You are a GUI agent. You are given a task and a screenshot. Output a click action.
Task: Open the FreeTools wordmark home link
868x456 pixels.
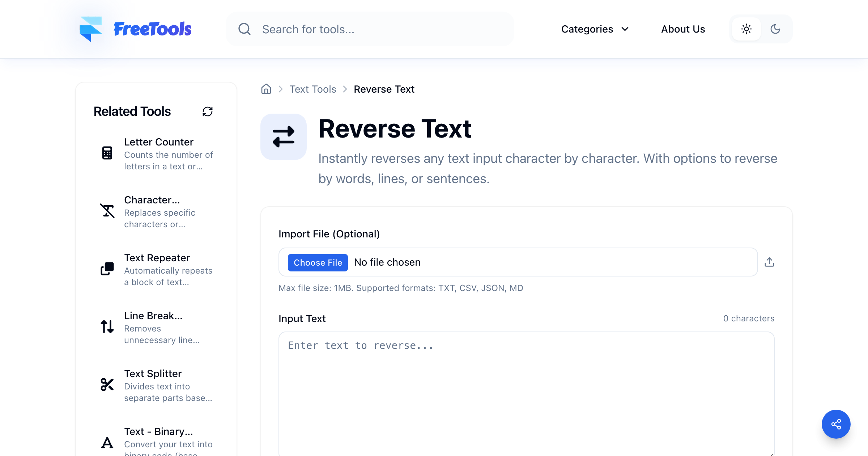click(x=152, y=29)
